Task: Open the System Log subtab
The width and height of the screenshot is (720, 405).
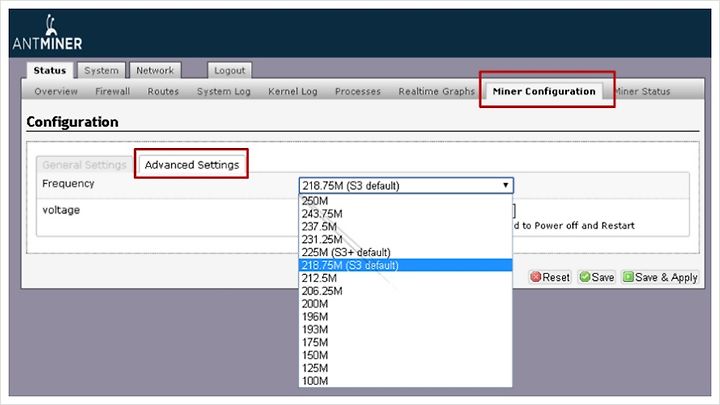Action: (x=224, y=91)
